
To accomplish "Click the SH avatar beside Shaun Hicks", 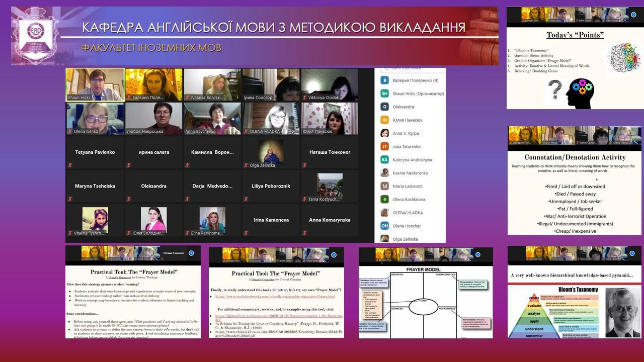I will tap(385, 94).
